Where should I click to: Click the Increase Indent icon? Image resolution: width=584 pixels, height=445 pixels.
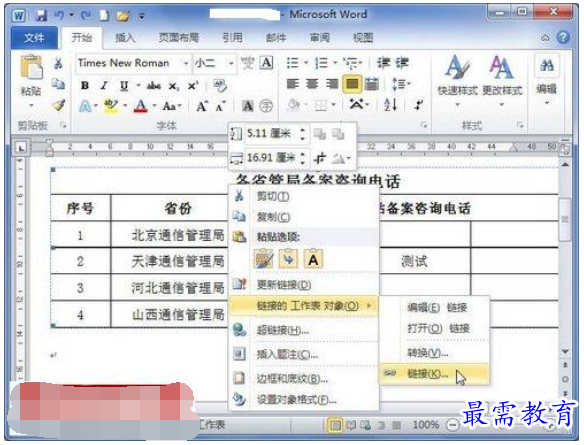point(402,63)
